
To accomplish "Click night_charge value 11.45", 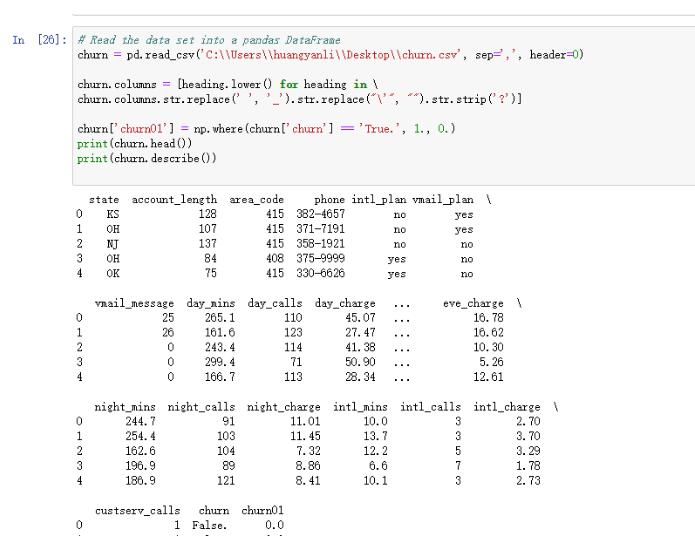I will [305, 436].
